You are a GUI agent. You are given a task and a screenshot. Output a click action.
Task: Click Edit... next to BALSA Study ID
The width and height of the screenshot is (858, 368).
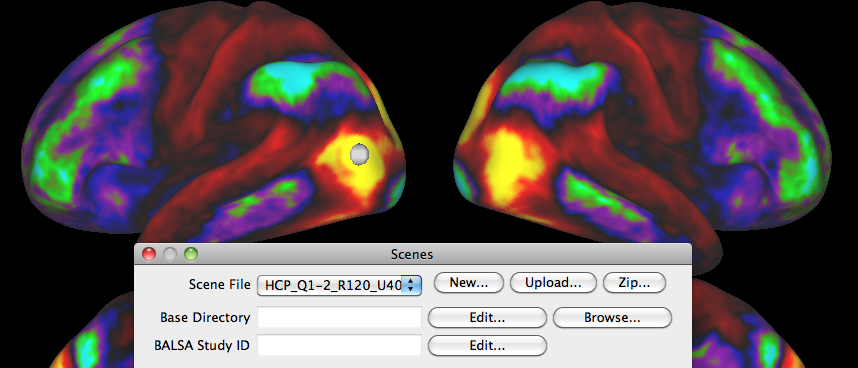[487, 346]
